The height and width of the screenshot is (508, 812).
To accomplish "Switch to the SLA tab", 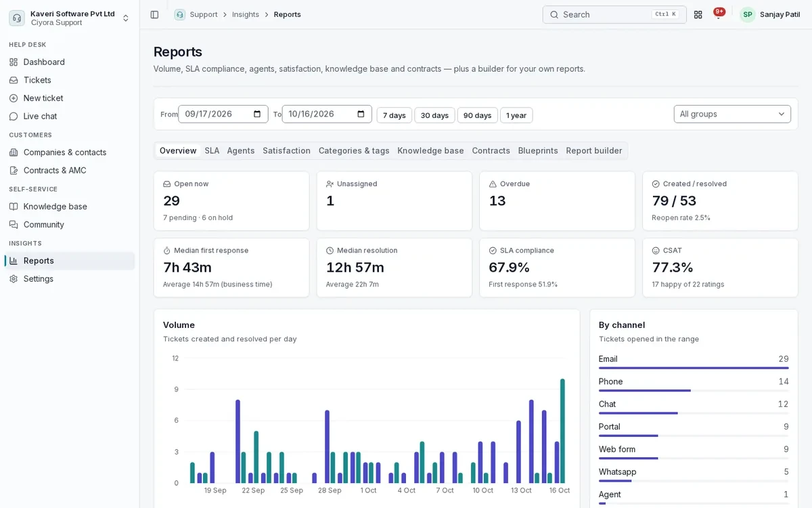I will [x=212, y=150].
